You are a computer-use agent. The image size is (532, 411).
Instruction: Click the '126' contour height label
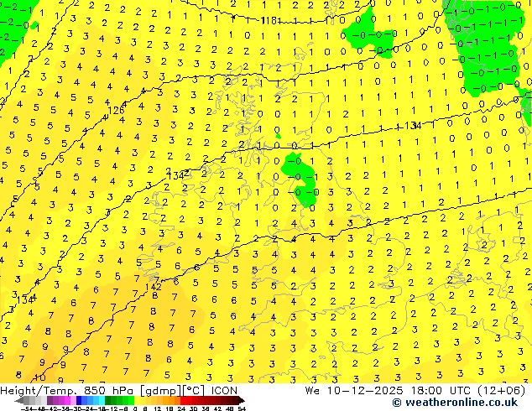(116, 111)
